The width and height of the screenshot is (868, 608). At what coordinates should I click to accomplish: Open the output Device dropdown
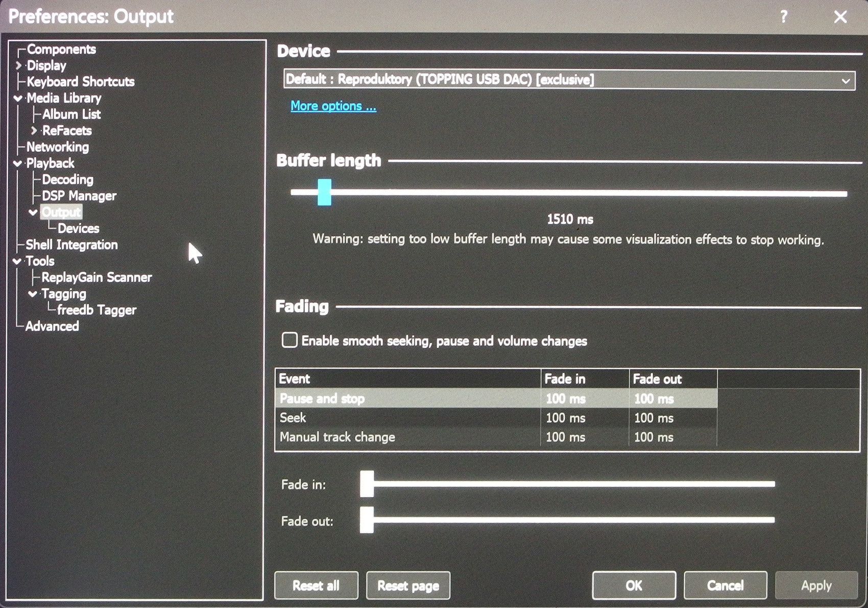[569, 80]
